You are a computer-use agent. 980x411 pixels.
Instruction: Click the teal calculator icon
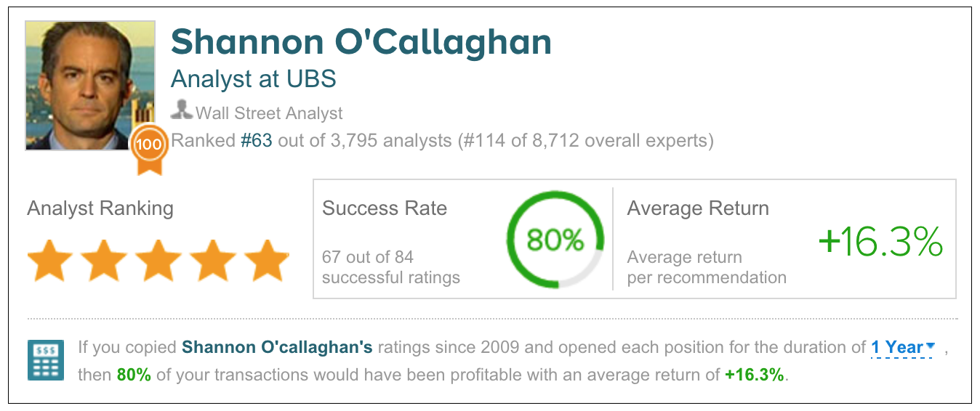pyautogui.click(x=46, y=359)
